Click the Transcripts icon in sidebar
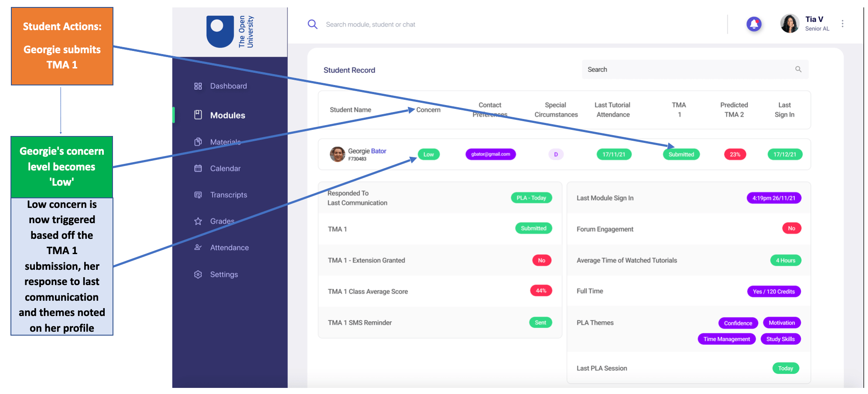Viewport: 868px width, 394px height. click(198, 195)
